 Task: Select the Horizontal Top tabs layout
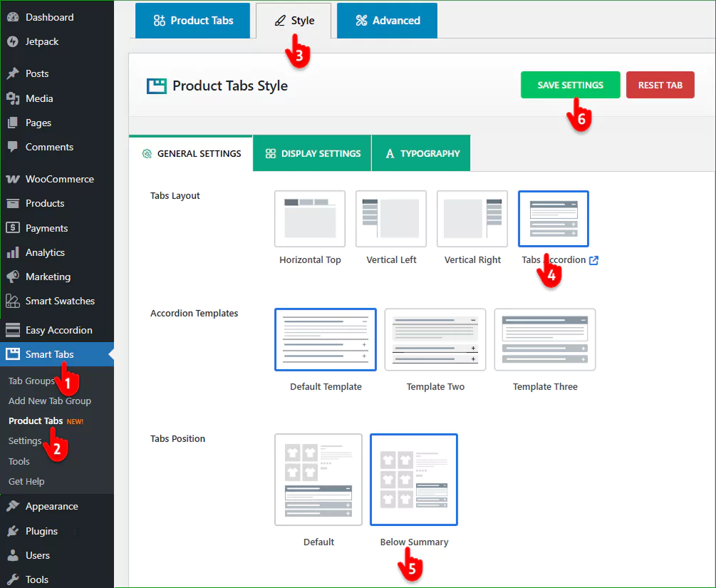pos(310,218)
